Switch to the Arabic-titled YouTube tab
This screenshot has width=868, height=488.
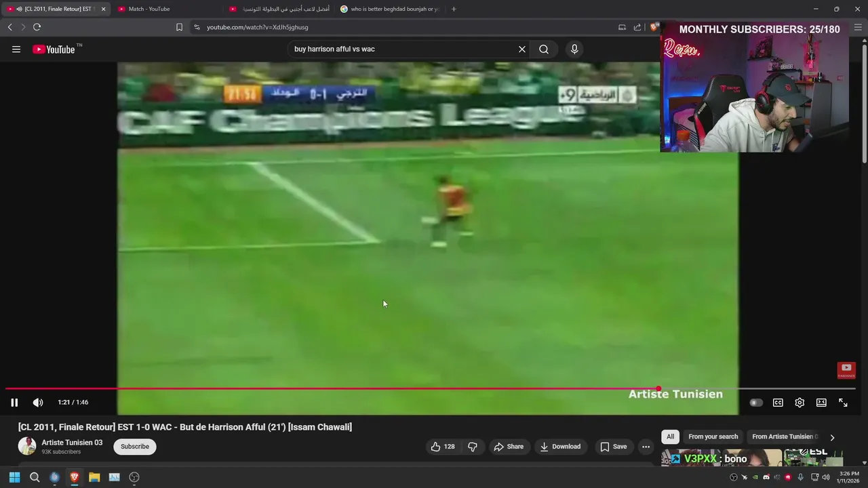[279, 9]
